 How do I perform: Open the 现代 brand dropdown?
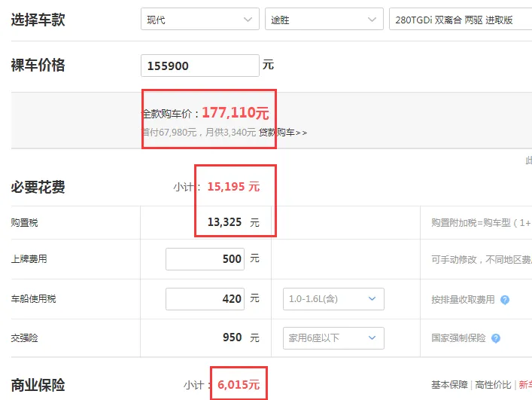(x=200, y=20)
